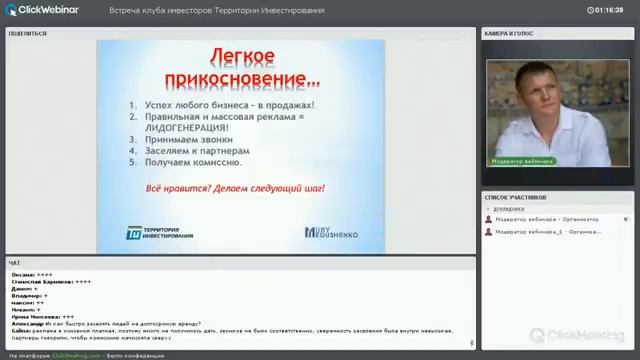The height and width of the screenshot is (360, 640).
Task: Select participant Модератор вебинара_1 row
Action: 558,232
